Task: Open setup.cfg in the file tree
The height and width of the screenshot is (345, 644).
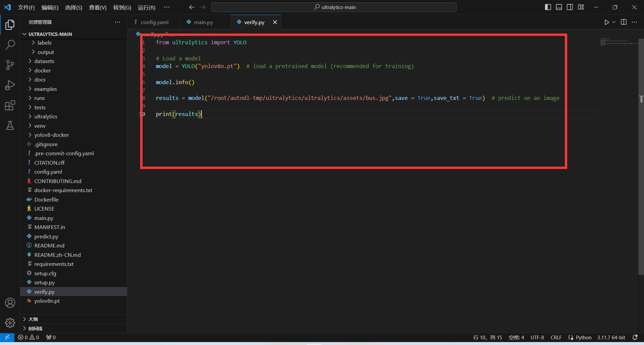Action: click(x=74, y=273)
